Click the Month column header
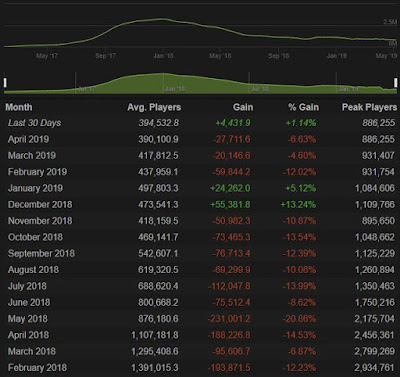This screenshot has width=400, height=377. (x=19, y=107)
